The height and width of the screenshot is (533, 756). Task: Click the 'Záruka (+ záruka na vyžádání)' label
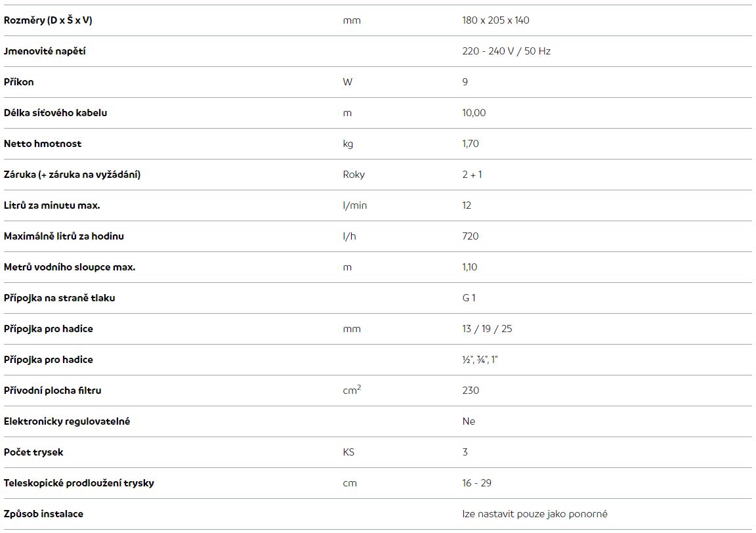point(72,175)
